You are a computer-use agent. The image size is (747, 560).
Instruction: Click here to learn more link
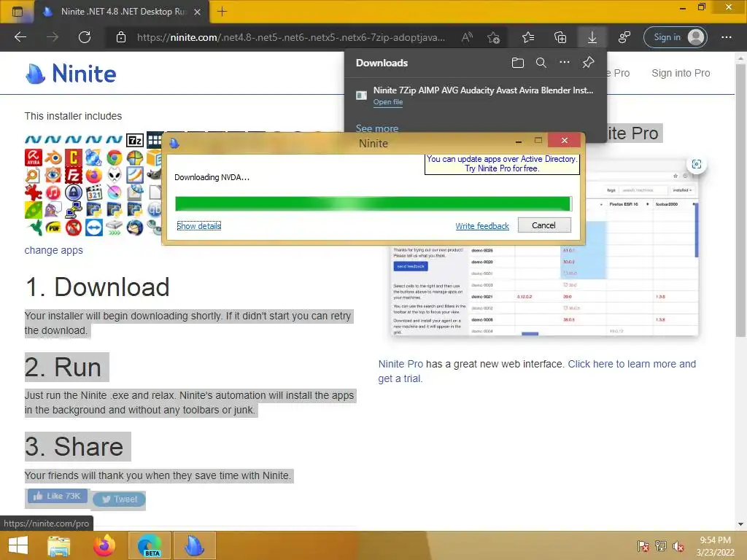tap(632, 364)
